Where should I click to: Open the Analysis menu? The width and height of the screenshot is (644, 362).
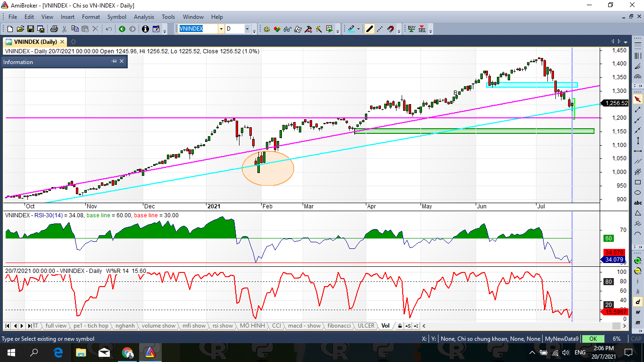point(144,17)
